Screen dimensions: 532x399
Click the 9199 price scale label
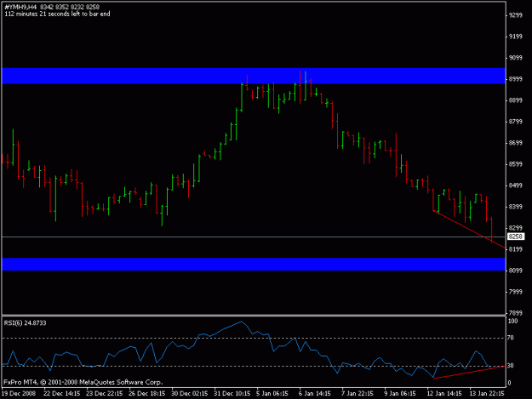tap(516, 37)
